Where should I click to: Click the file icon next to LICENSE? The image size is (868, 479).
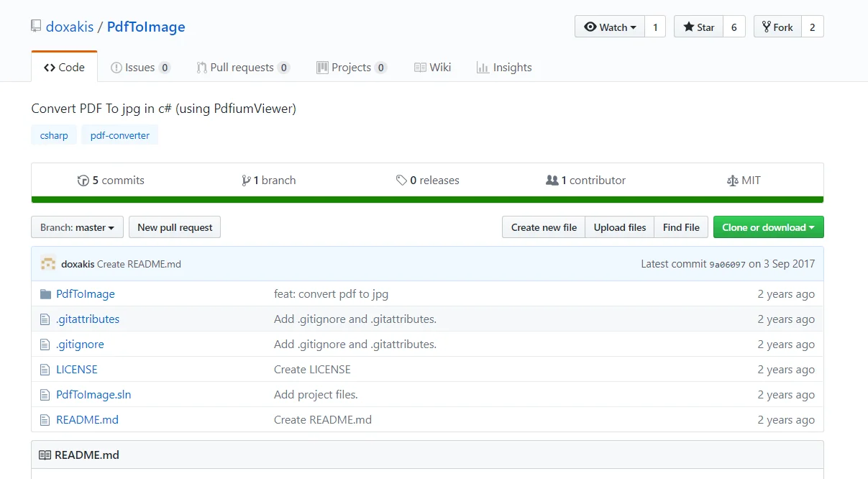click(45, 370)
